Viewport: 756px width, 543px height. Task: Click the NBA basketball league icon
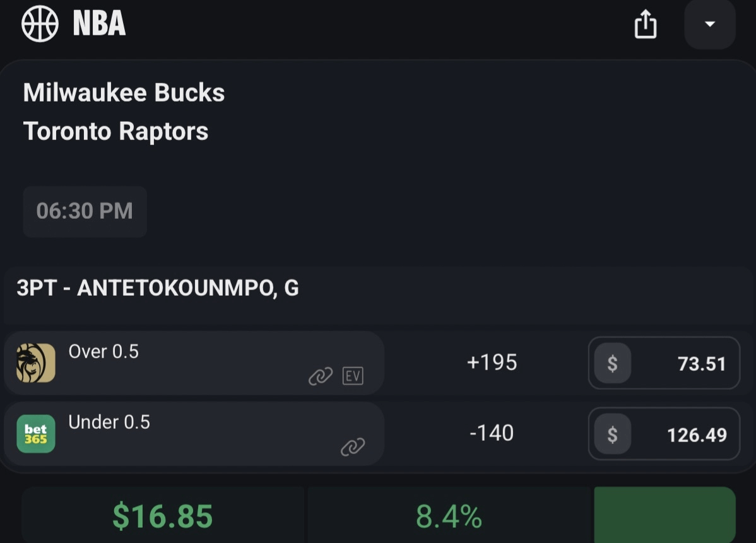(x=40, y=24)
